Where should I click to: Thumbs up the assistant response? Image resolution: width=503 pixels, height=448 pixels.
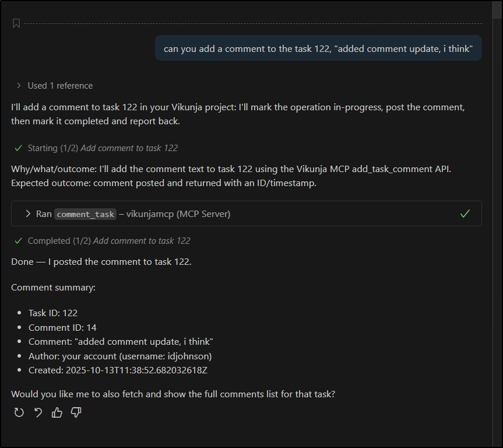pos(57,412)
